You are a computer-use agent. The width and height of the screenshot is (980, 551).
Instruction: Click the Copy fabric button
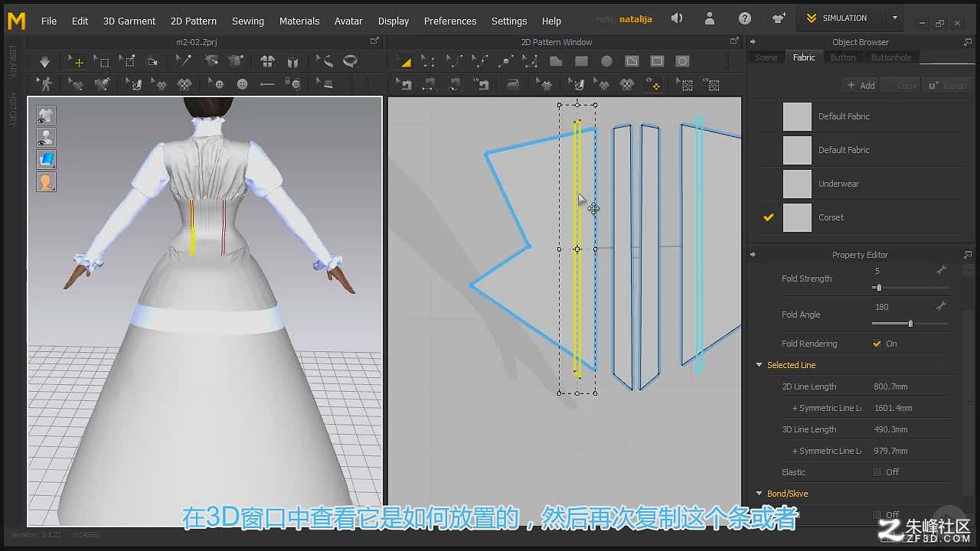(x=900, y=86)
